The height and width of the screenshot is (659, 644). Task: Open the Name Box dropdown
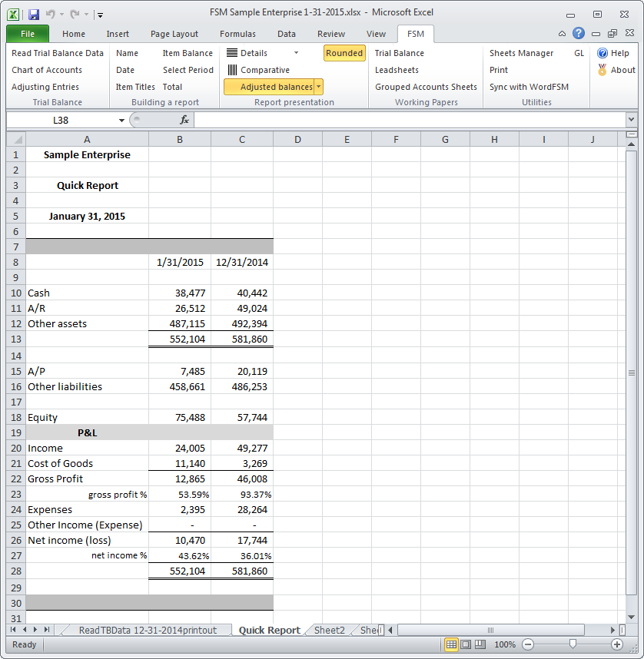(x=121, y=121)
